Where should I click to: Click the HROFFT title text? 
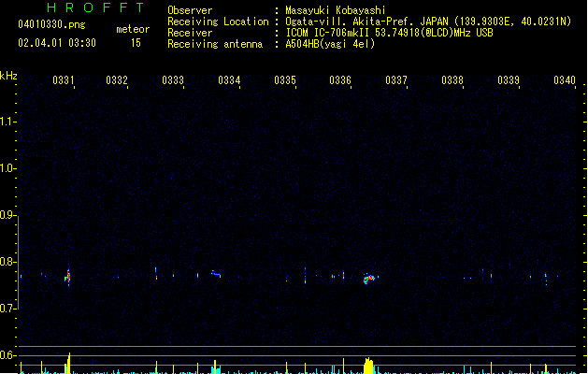click(x=95, y=7)
